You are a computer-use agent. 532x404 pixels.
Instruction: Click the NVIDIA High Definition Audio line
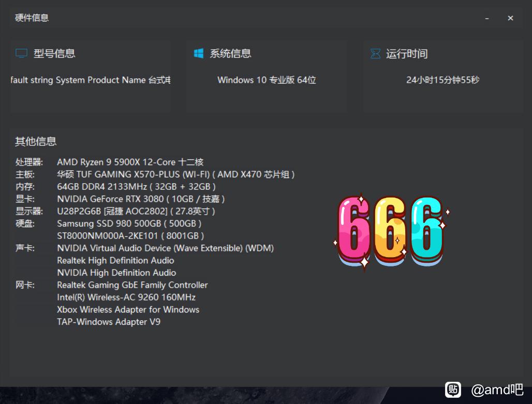click(117, 273)
